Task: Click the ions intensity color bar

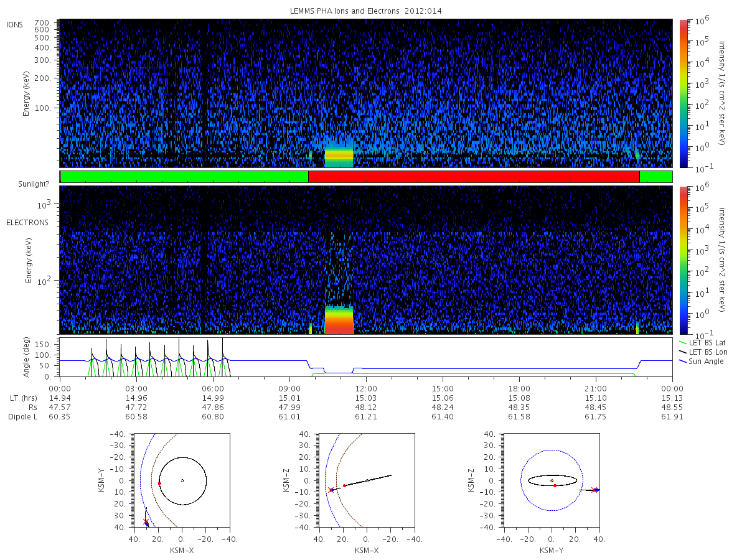Action: pos(684,93)
